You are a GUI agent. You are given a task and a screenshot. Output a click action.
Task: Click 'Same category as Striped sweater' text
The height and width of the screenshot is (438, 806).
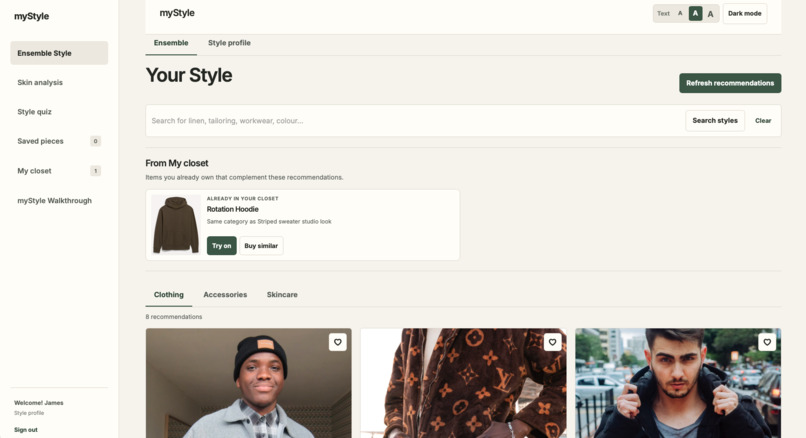point(269,222)
